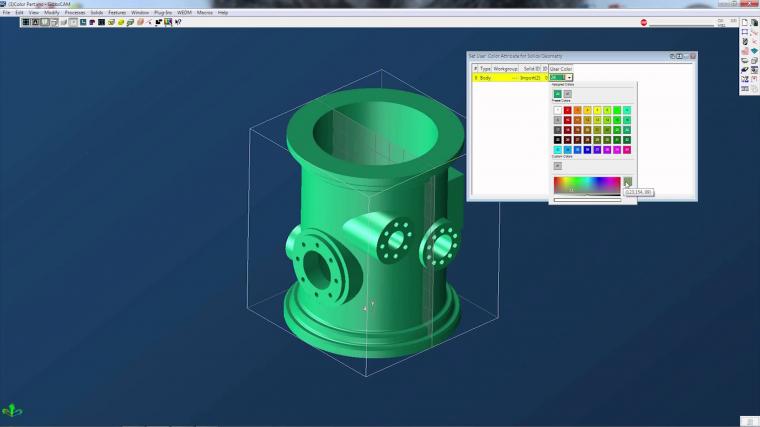Click the Type column header
This screenshot has height=427, width=760.
pyautogui.click(x=485, y=69)
